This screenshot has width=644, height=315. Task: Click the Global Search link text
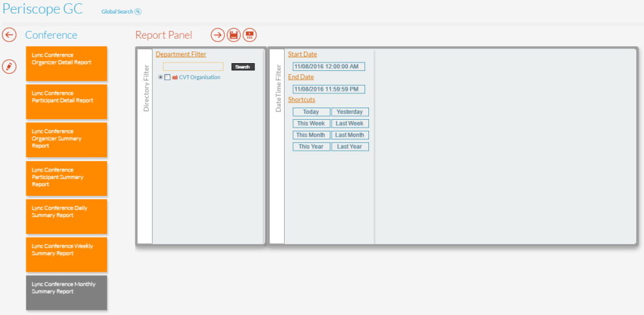[117, 12]
